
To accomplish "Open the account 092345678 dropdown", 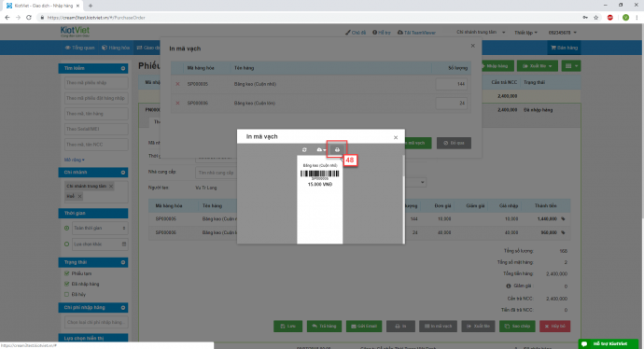I will coord(562,33).
